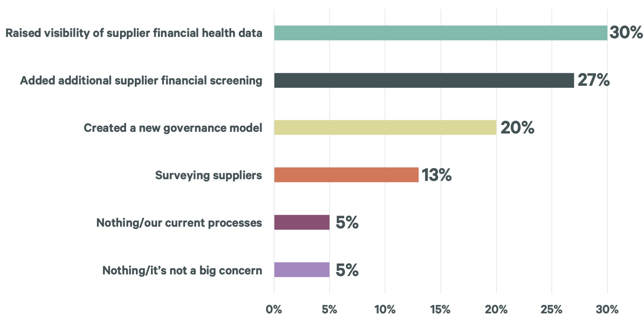The height and width of the screenshot is (322, 644).
Task: Click the 'Nothing/it's not a big concern' label
Action: [182, 270]
